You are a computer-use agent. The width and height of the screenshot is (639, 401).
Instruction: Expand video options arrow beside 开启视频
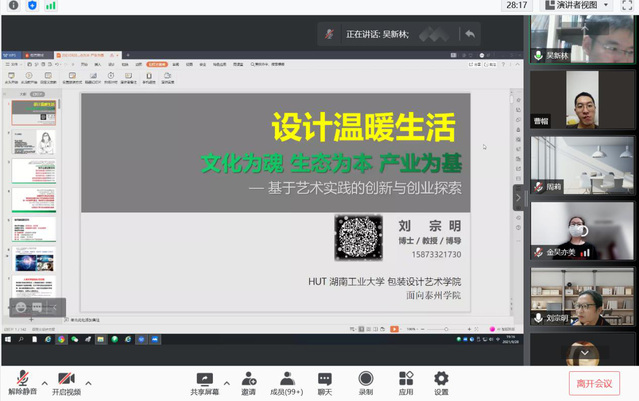89,381
